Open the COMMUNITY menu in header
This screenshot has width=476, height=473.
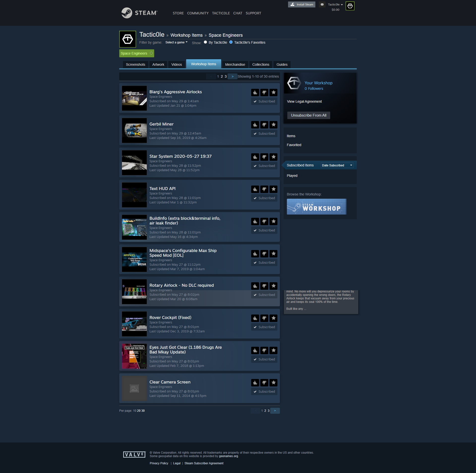coord(198,13)
